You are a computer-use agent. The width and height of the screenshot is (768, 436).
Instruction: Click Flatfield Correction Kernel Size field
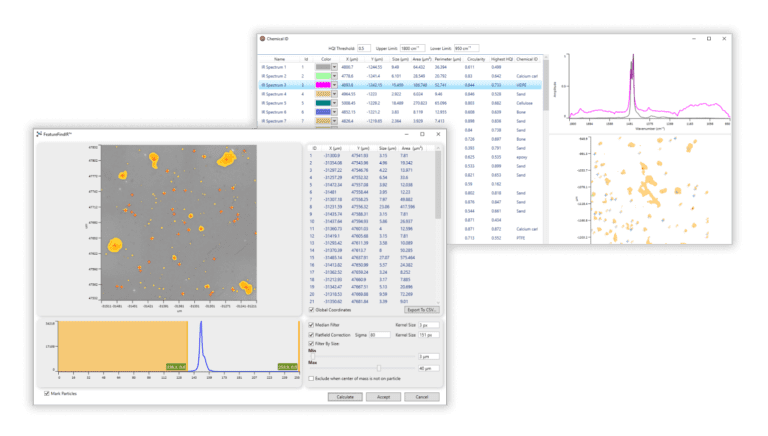(x=429, y=335)
